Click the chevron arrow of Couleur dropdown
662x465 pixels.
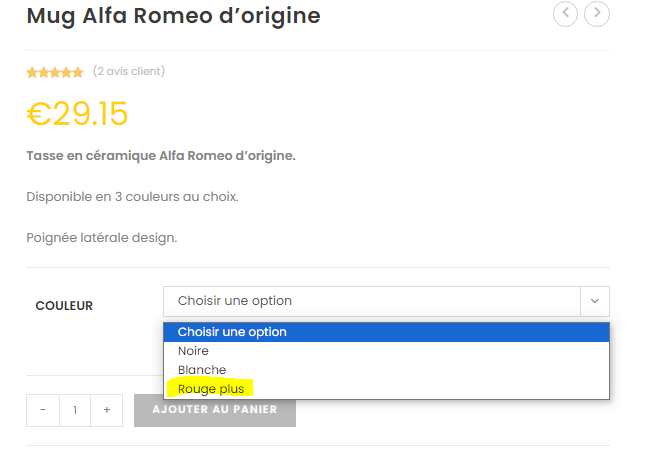point(595,301)
